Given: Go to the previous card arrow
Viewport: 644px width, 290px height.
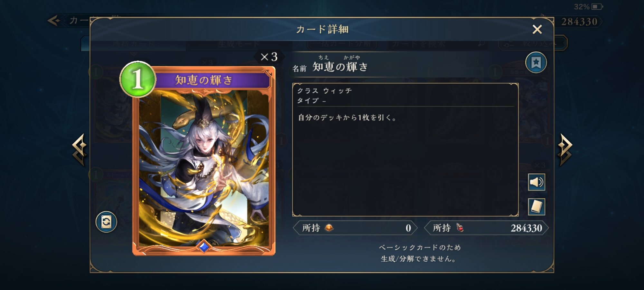Looking at the screenshot, I should 80,149.
